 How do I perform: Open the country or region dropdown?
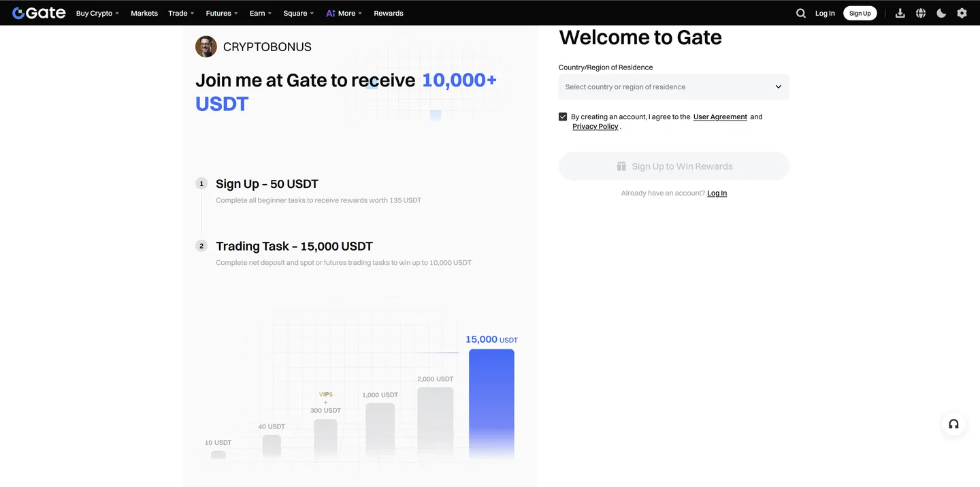pos(674,87)
